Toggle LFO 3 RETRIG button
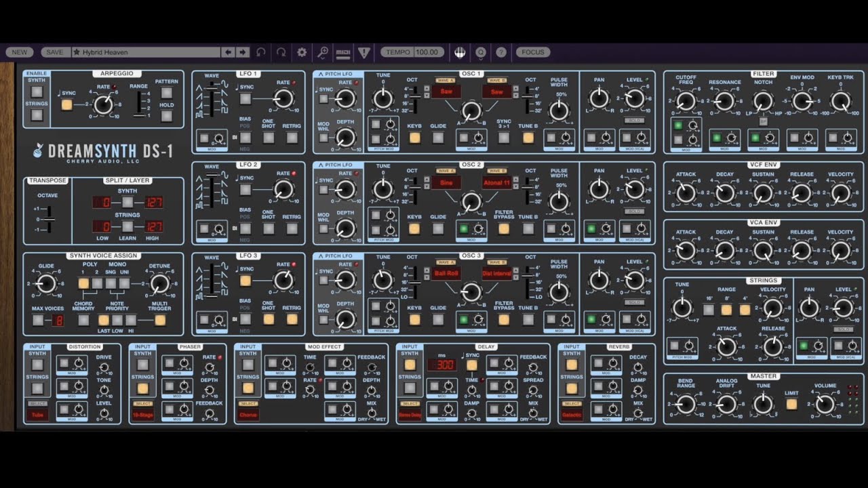The width and height of the screenshot is (868, 488). pos(292,319)
